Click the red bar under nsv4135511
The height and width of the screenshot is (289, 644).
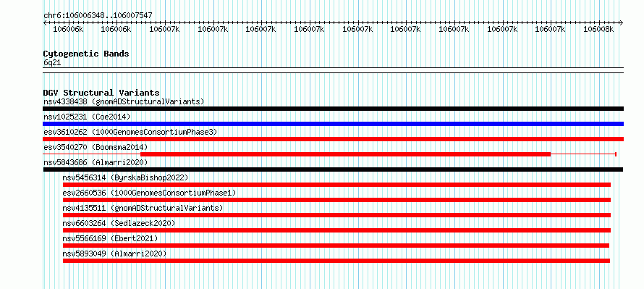pos(336,215)
